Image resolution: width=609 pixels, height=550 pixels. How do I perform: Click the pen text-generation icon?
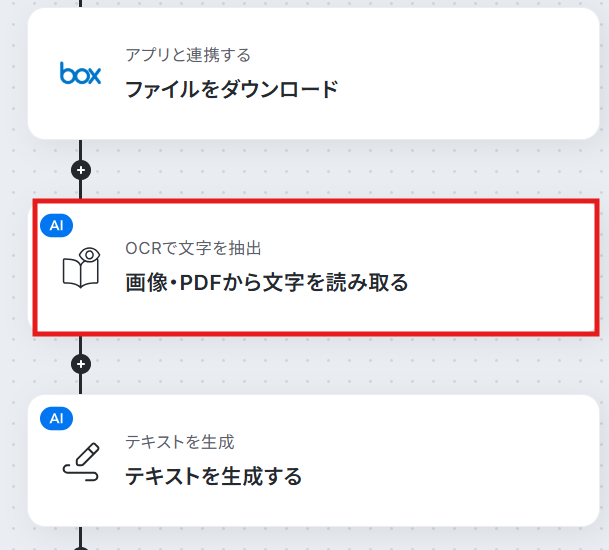coord(81,461)
